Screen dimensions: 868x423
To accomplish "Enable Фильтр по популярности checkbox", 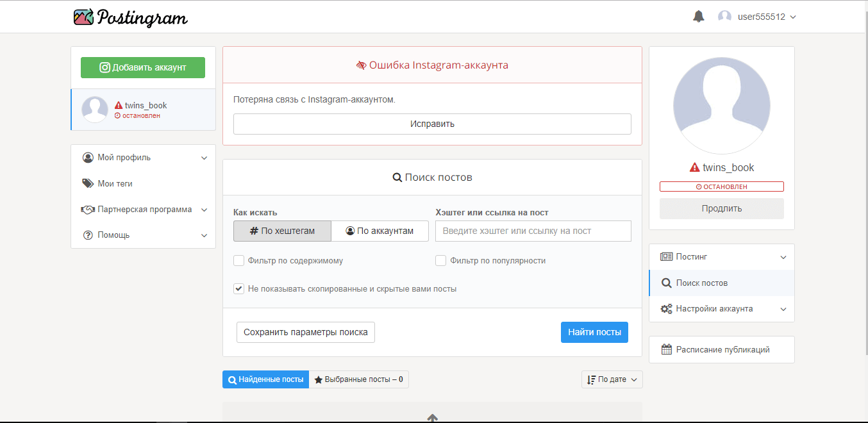I will pyautogui.click(x=440, y=261).
